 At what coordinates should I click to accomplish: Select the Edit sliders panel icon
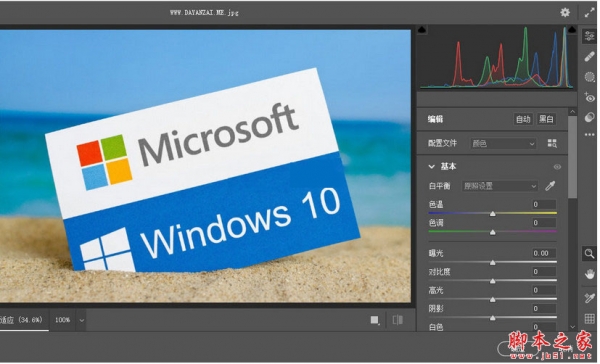pos(589,36)
